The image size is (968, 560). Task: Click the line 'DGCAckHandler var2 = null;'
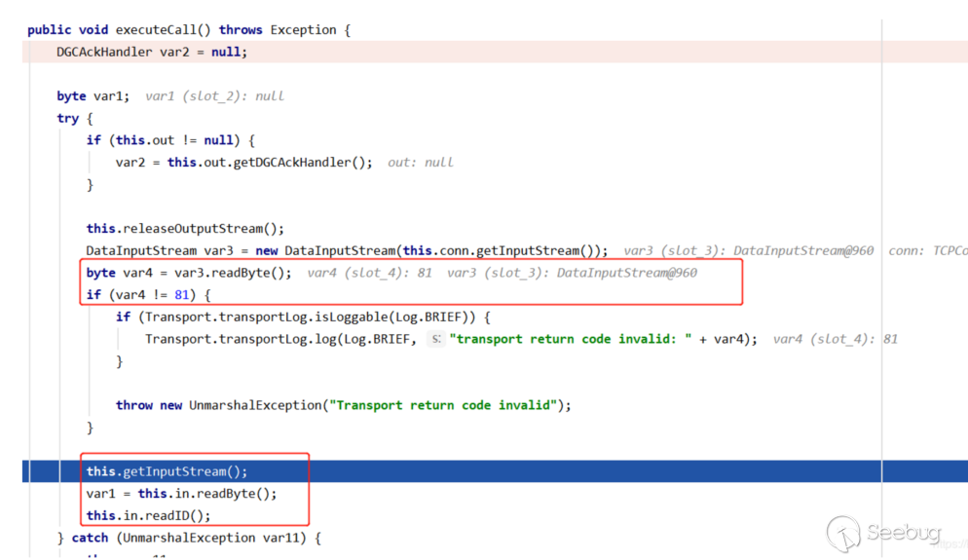click(x=151, y=52)
